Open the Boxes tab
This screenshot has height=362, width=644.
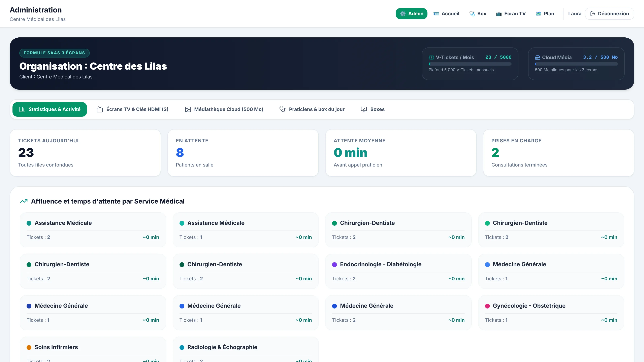[373, 109]
